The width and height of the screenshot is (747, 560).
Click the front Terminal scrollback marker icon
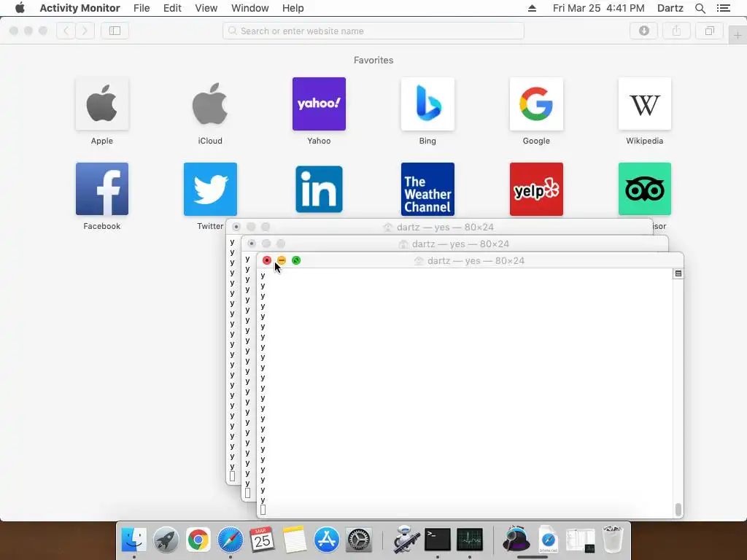point(678,273)
